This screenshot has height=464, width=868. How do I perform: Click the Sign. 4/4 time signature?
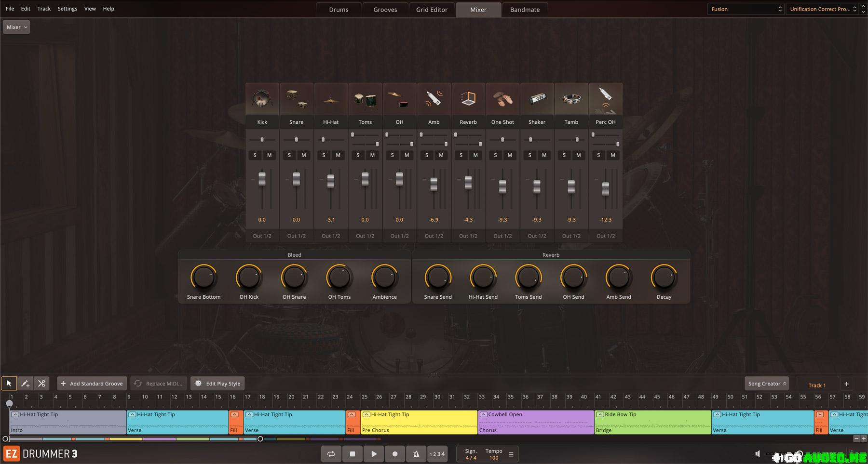[x=471, y=454]
